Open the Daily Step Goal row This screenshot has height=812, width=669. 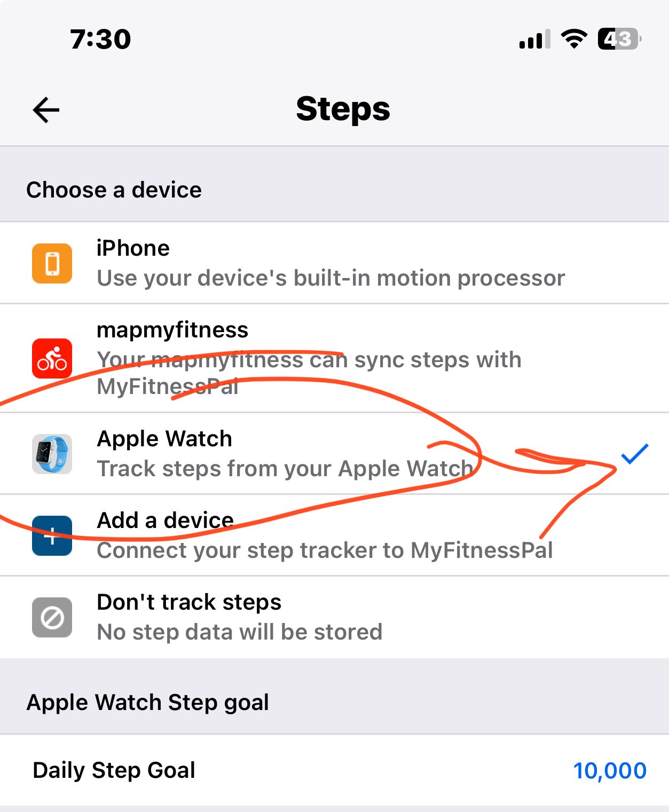[x=334, y=770]
